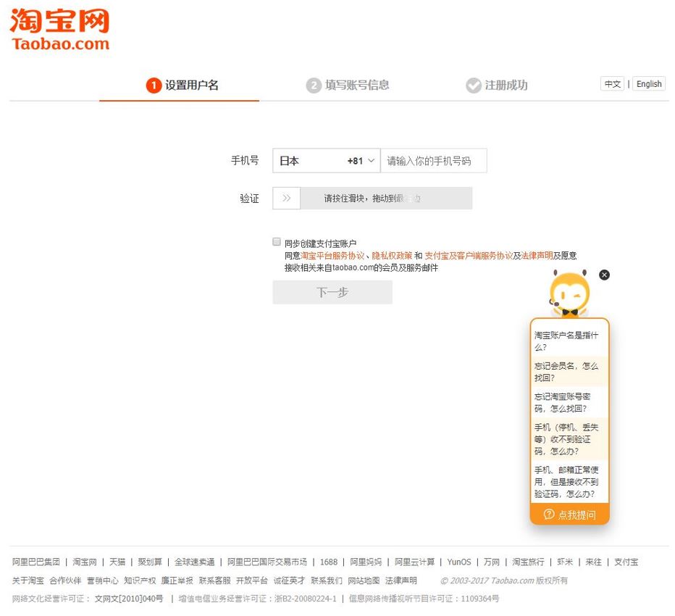Close the helper assistant popup
The height and width of the screenshot is (616, 675).
605,275
